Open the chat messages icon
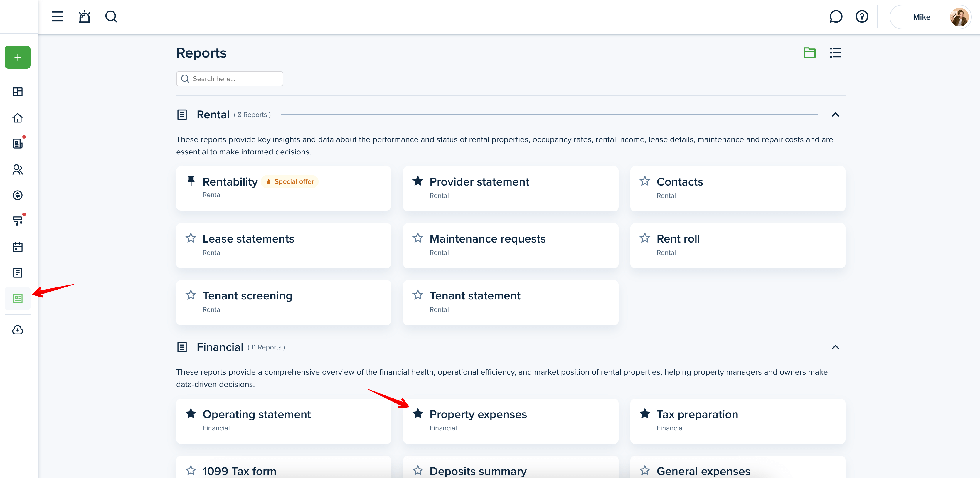This screenshot has width=980, height=478. pyautogui.click(x=836, y=17)
